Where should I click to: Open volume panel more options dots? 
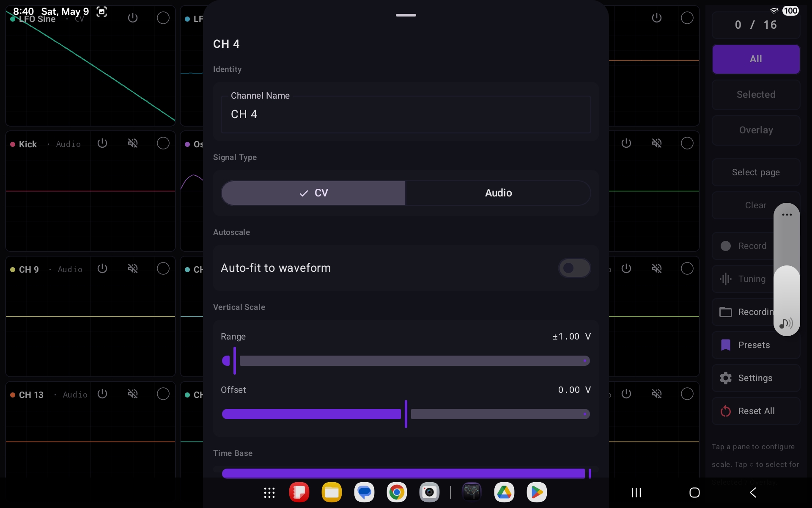tap(787, 215)
